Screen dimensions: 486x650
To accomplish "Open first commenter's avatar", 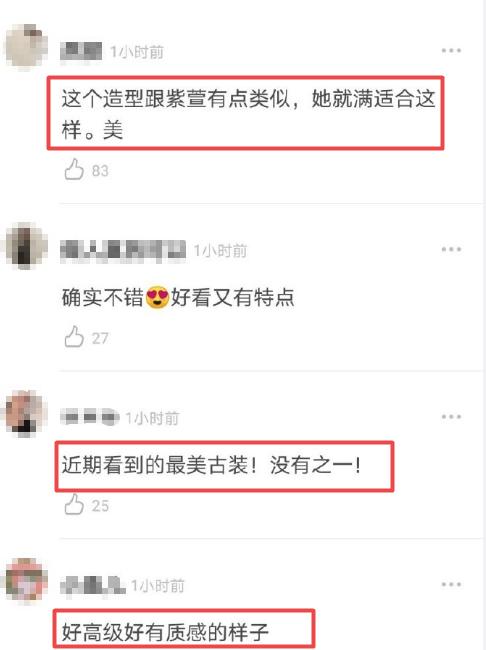I will pyautogui.click(x=25, y=46).
